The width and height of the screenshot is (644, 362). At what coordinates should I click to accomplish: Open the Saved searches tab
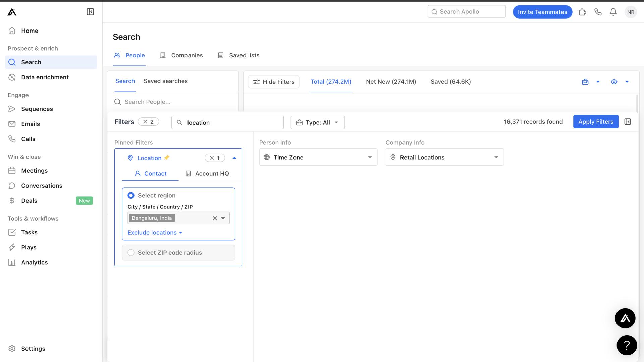[166, 81]
